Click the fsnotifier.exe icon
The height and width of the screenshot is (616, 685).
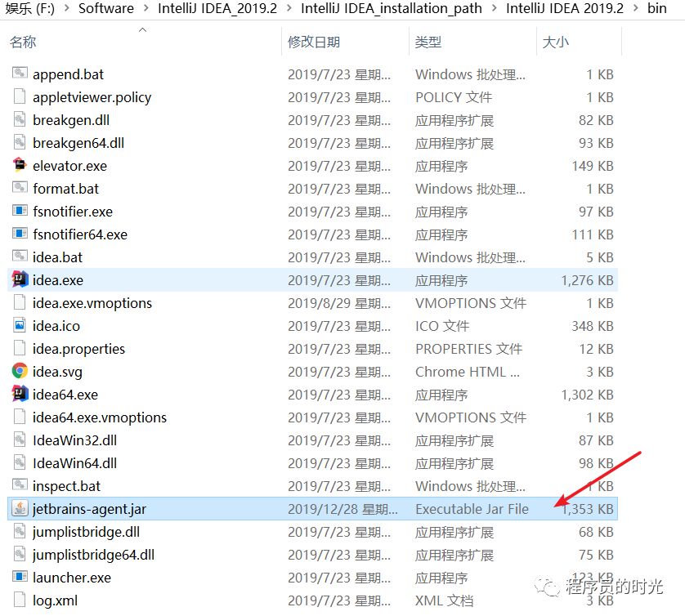[20, 211]
